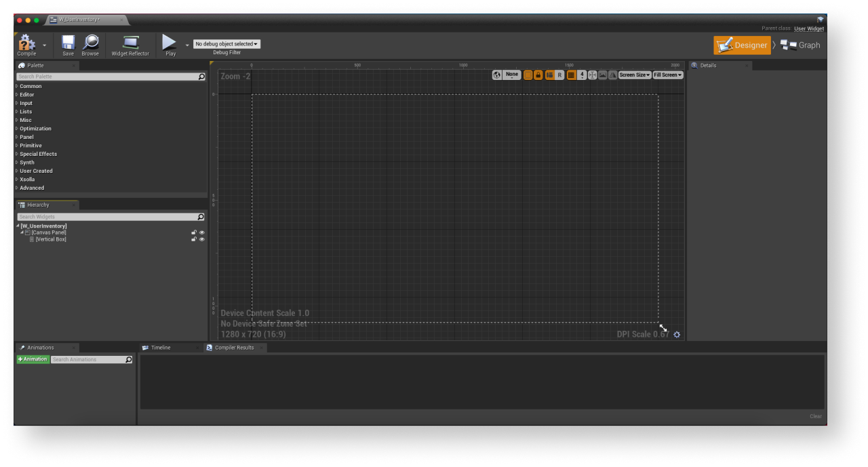The width and height of the screenshot is (868, 467).
Task: Hide the Vertical Box with its eye icon
Action: pyautogui.click(x=202, y=239)
